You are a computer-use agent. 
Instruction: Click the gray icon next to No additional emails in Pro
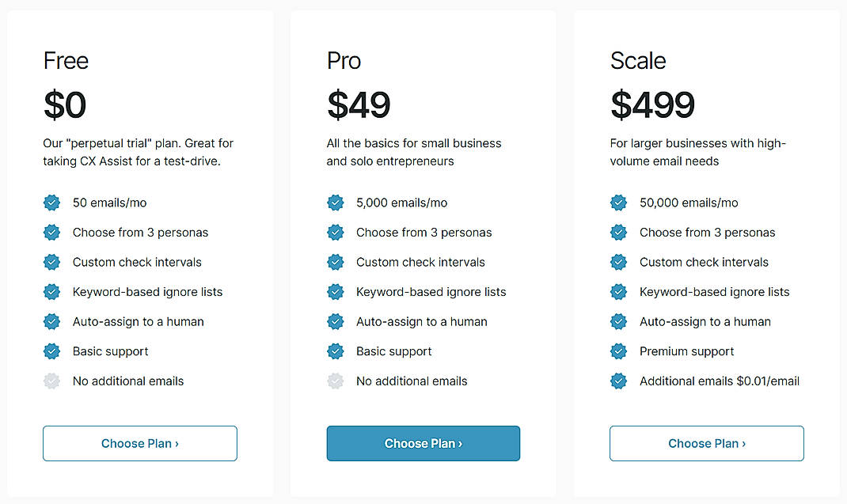335,381
